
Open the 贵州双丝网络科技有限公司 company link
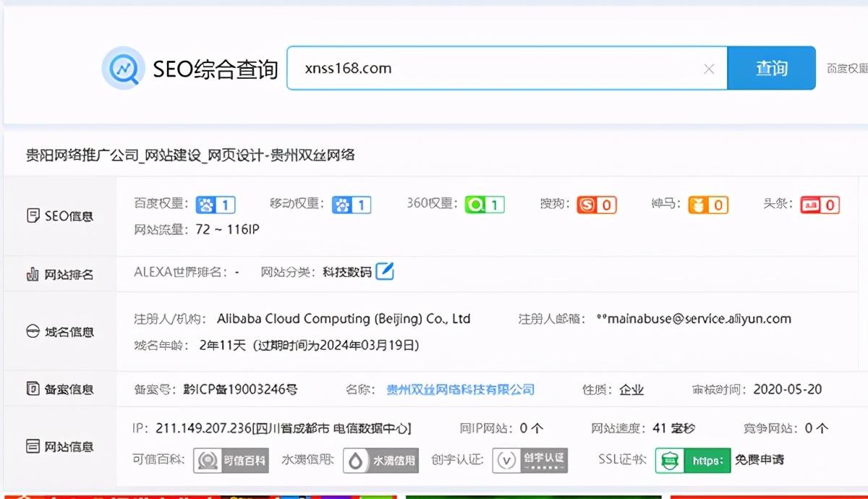click(461, 389)
